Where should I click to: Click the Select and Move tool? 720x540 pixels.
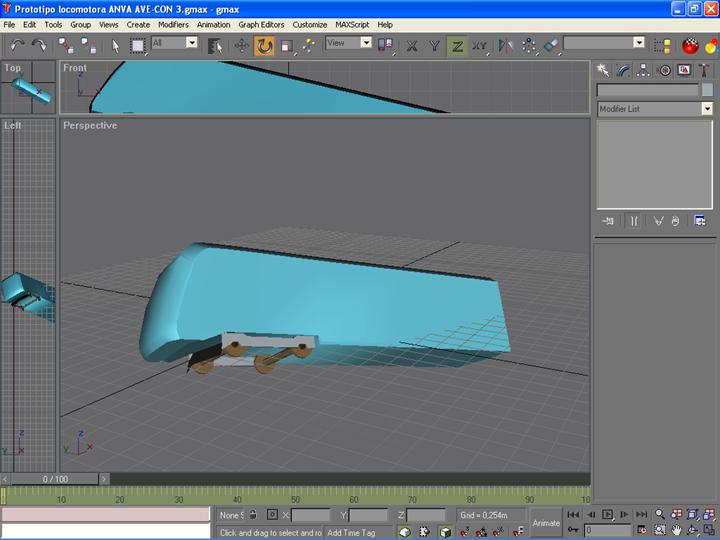tap(242, 45)
